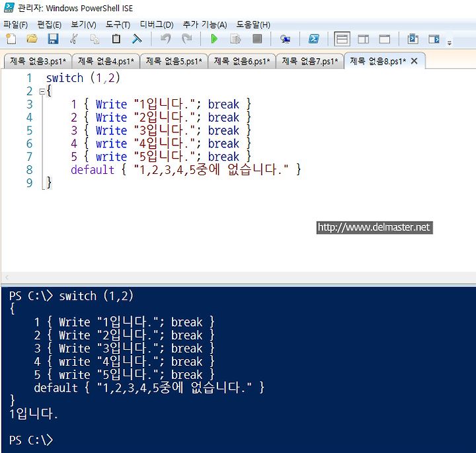Viewport: 476px width, 453px height.
Task: Open the 추가 기능(A) menu
Action: 205,24
